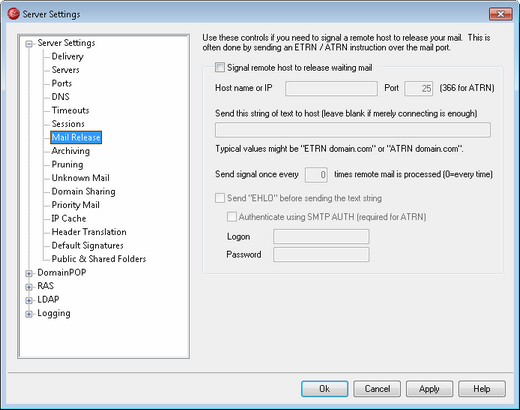This screenshot has height=410, width=520.
Task: Click the Apply button
Action: click(429, 389)
